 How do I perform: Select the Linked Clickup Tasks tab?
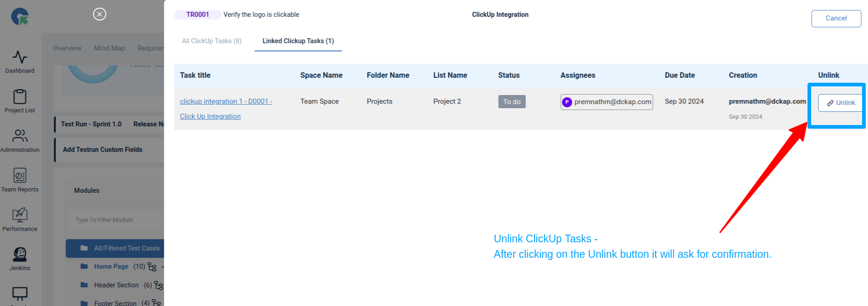pyautogui.click(x=298, y=41)
